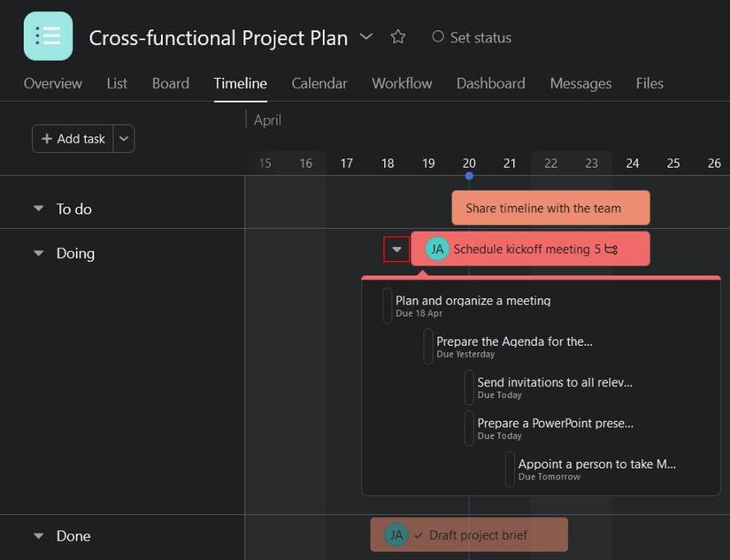The width and height of the screenshot is (730, 560).
Task: Click JA avatar on Draft project brief
Action: pyautogui.click(x=396, y=535)
